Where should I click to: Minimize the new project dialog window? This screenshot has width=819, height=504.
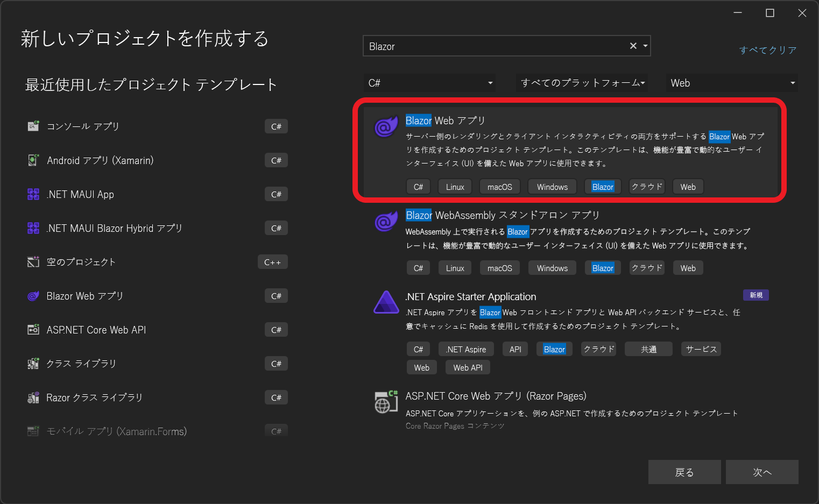coord(738,13)
